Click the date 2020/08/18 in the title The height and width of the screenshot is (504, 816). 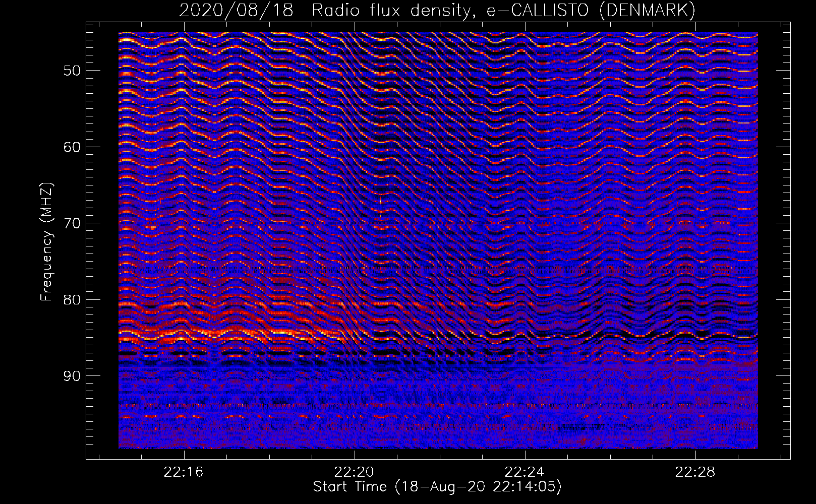tap(236, 11)
